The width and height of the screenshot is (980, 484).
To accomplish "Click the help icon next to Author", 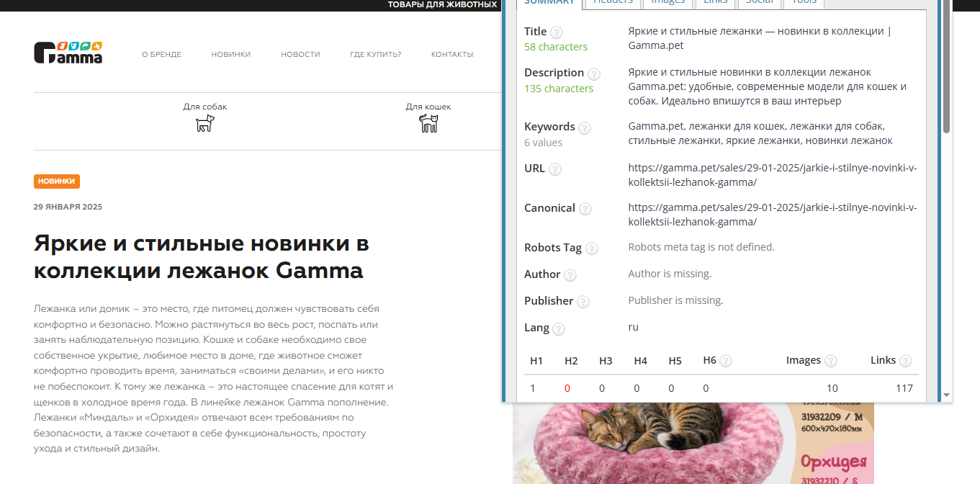I will pos(570,275).
